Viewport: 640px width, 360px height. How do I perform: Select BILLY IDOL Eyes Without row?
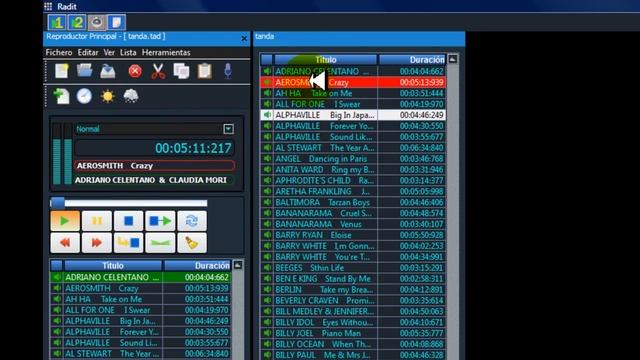click(353, 322)
